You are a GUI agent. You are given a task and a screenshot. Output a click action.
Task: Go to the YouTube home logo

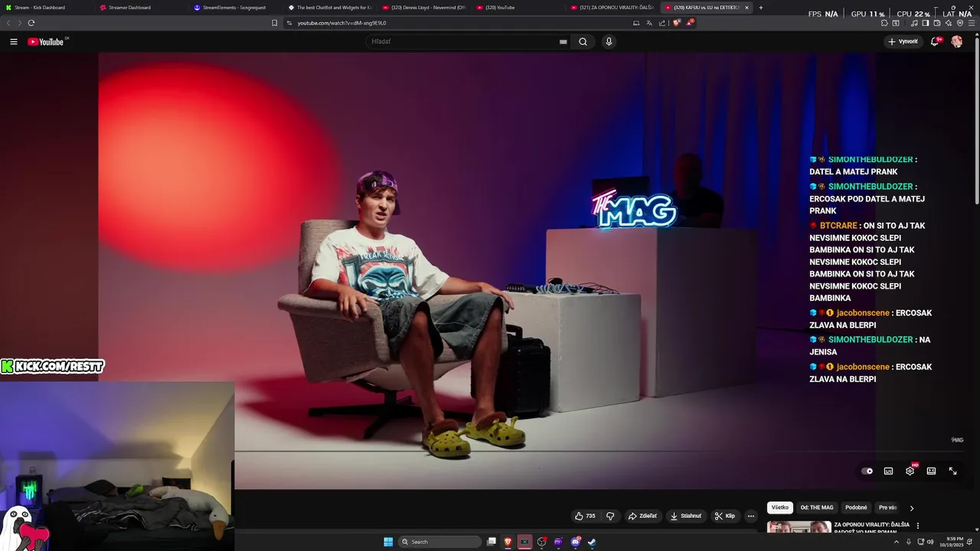click(x=47, y=41)
